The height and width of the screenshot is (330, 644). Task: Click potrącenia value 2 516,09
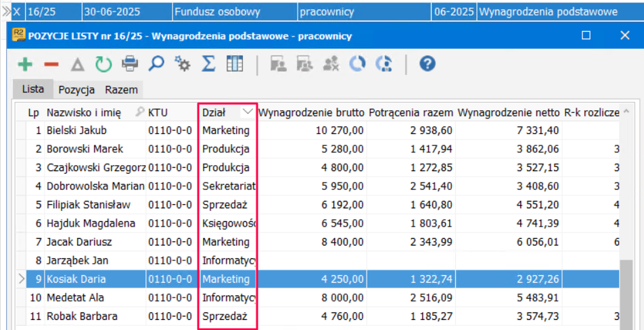click(x=432, y=298)
